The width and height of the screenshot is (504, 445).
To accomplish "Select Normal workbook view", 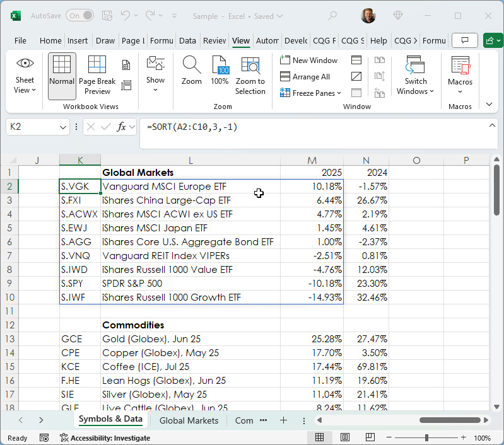I will pyautogui.click(x=62, y=76).
